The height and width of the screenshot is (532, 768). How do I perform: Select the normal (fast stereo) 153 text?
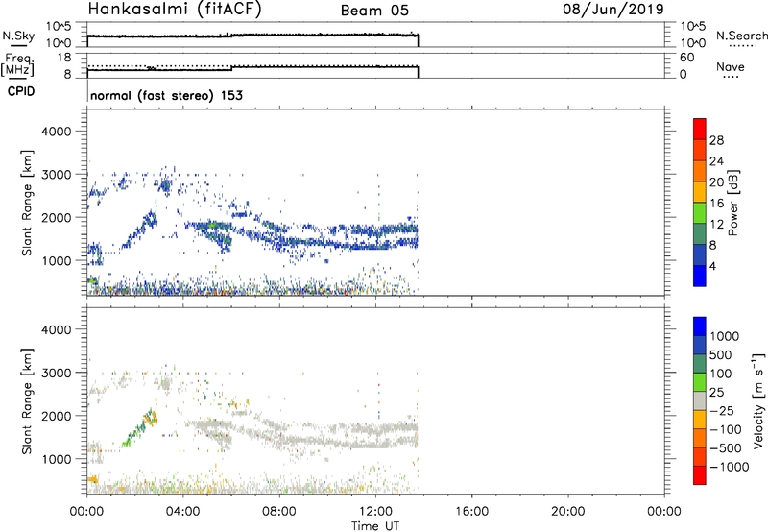[x=166, y=95]
